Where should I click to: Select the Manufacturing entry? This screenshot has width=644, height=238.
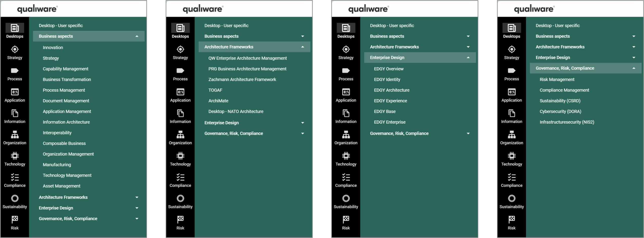pos(57,165)
